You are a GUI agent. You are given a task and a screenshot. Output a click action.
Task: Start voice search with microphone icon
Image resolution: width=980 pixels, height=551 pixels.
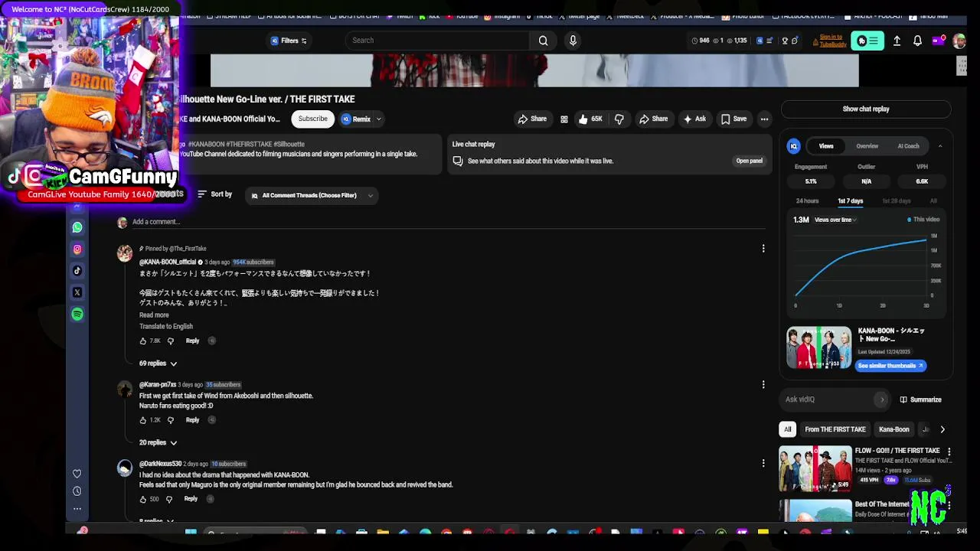coord(573,41)
